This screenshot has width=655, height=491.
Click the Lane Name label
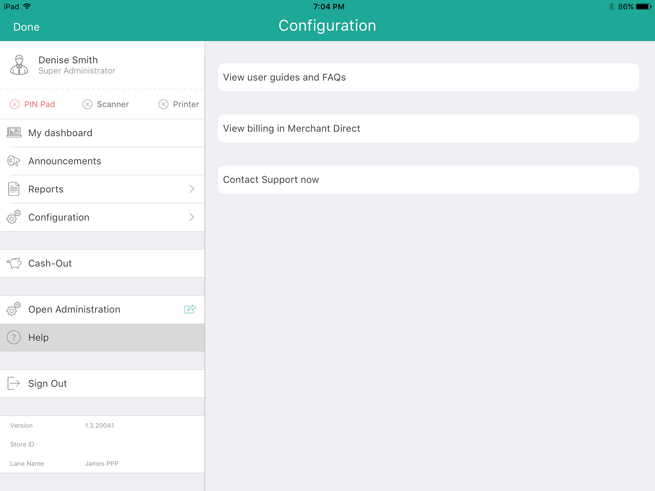(27, 463)
